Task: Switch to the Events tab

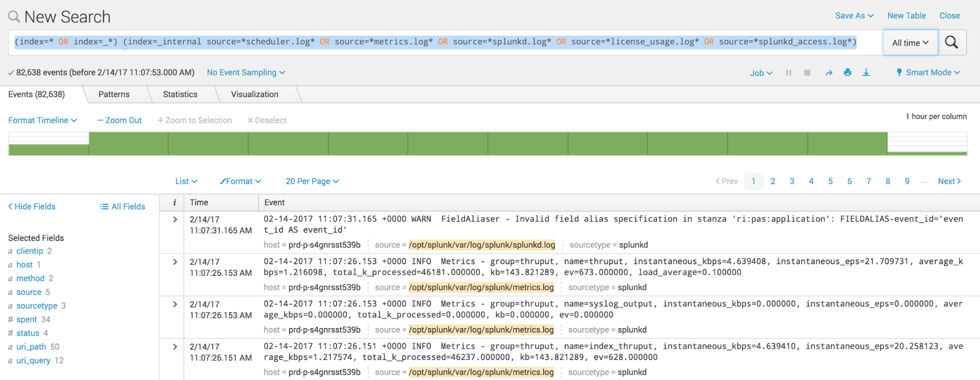Action: click(37, 95)
